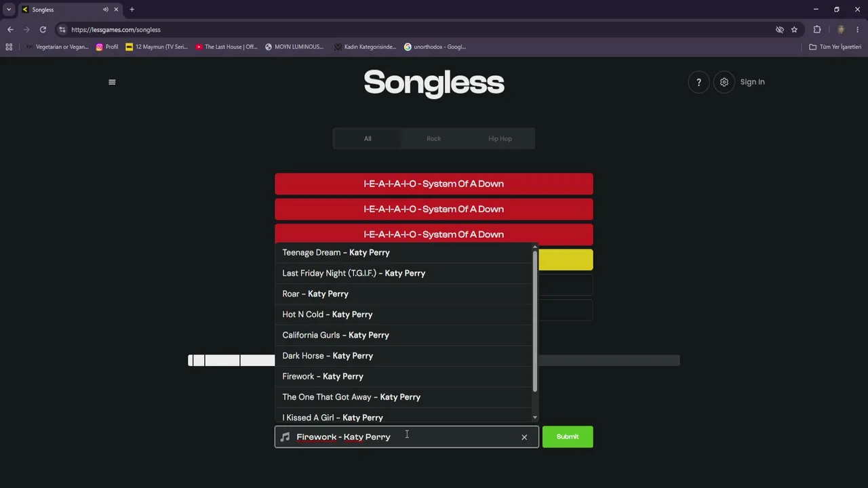868x488 pixels.
Task: Click the Songless logo title
Action: 434,83
